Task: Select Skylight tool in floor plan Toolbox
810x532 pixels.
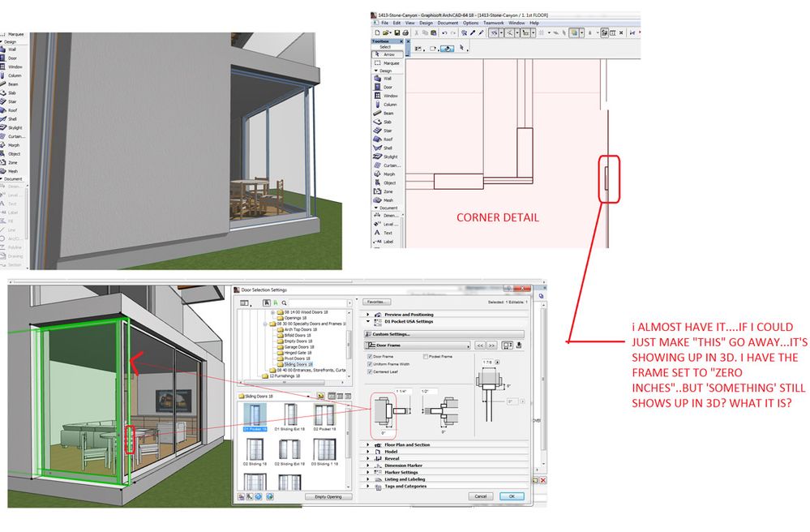Action: (385, 157)
